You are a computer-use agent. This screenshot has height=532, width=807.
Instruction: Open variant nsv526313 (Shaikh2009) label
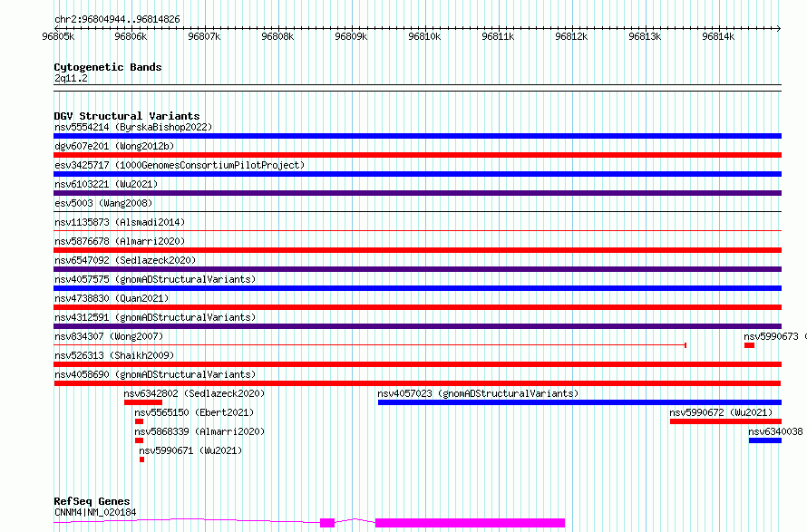[114, 355]
